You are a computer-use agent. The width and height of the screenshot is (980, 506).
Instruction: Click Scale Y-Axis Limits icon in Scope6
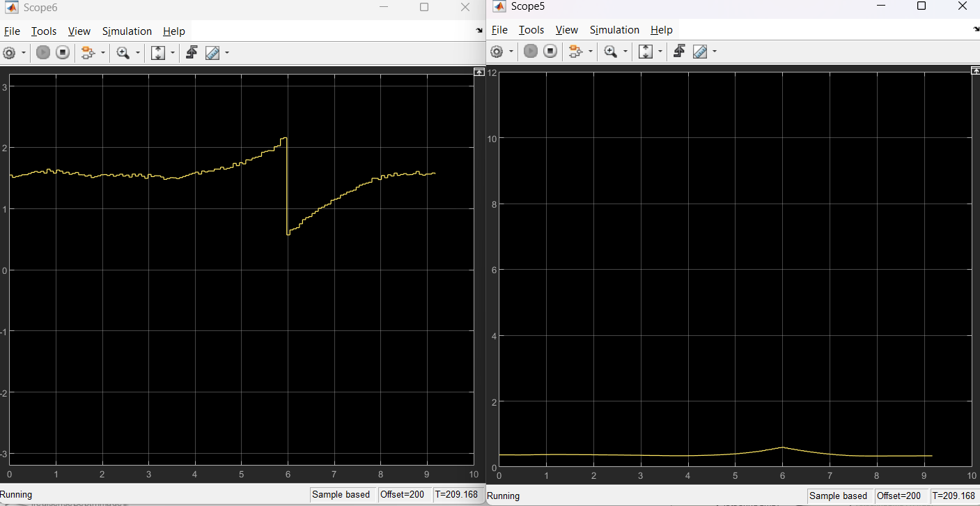(x=158, y=53)
